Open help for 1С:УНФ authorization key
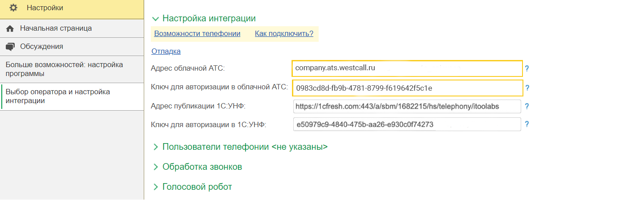The width and height of the screenshot is (644, 200). click(527, 124)
